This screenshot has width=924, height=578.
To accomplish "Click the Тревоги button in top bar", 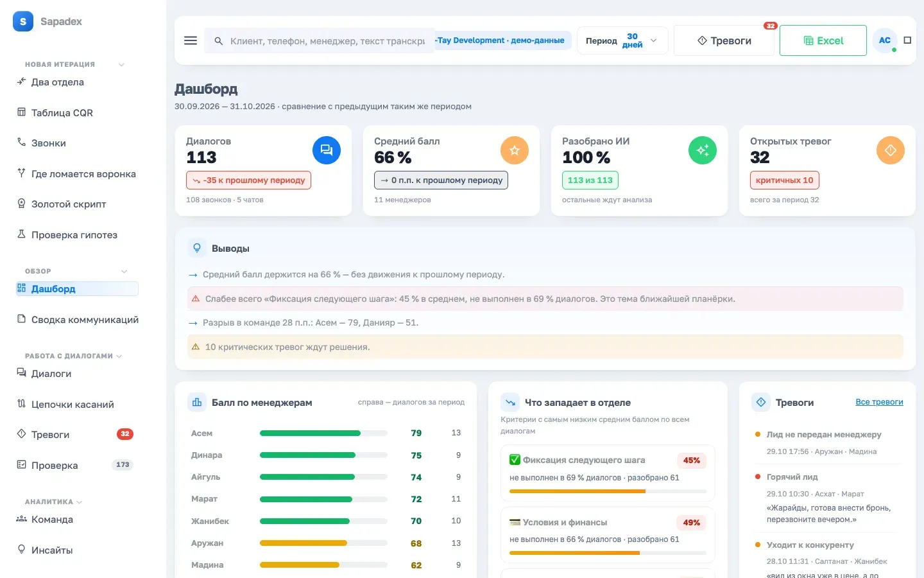I will point(724,40).
